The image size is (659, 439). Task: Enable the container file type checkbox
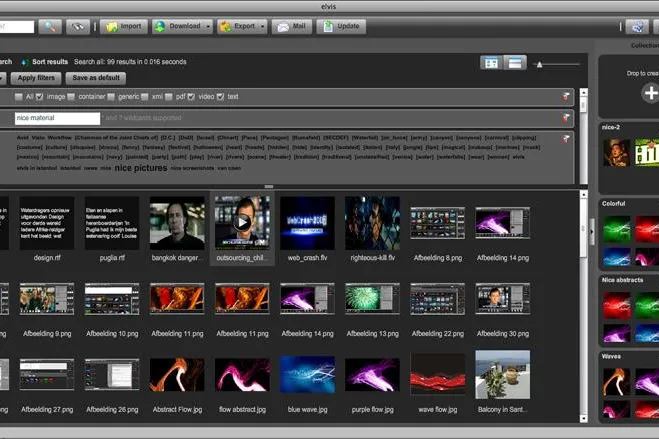[71, 97]
